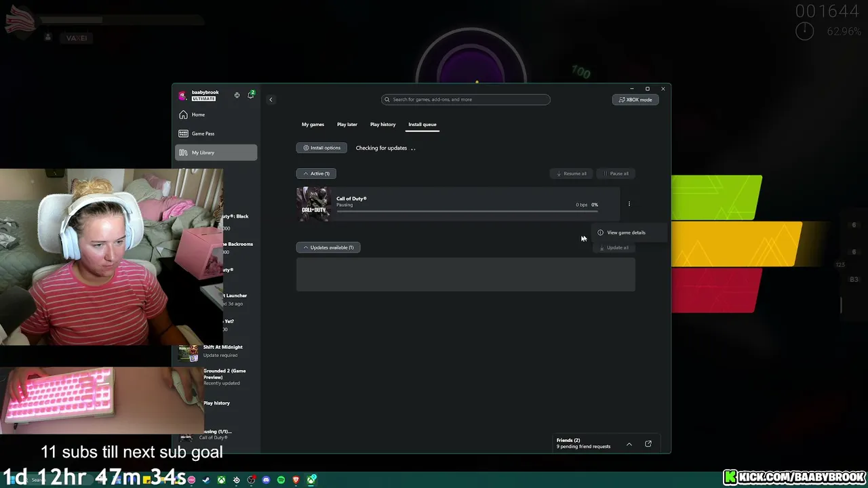Click the Update all button
The height and width of the screenshot is (488, 868).
coord(614,247)
